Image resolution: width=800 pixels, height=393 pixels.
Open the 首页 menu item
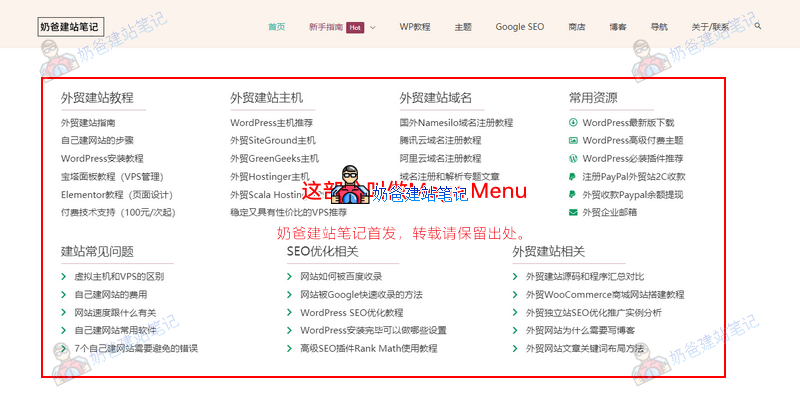tap(277, 27)
